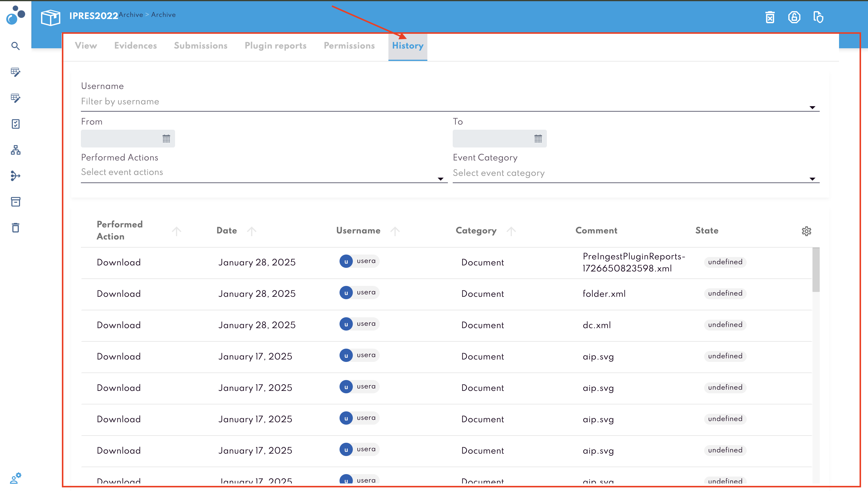Open the To date calendar icon
The image size is (868, 491).
[538, 139]
